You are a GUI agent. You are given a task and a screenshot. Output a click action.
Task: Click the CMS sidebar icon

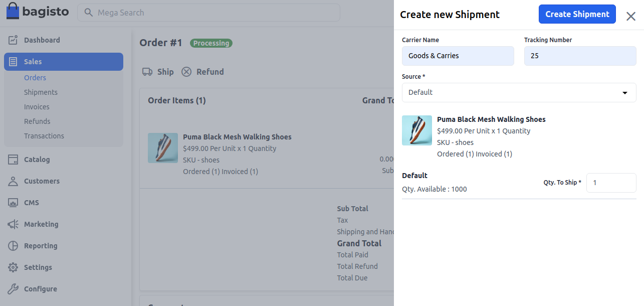pos(14,202)
